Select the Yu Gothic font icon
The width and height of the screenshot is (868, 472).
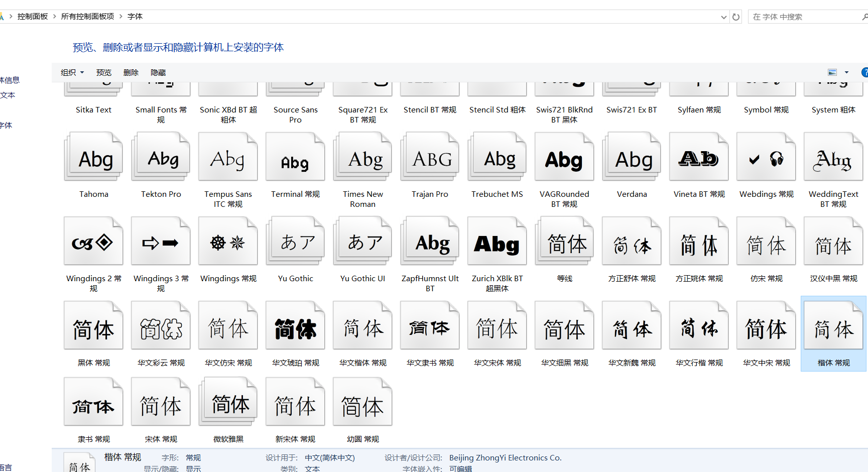[295, 241]
